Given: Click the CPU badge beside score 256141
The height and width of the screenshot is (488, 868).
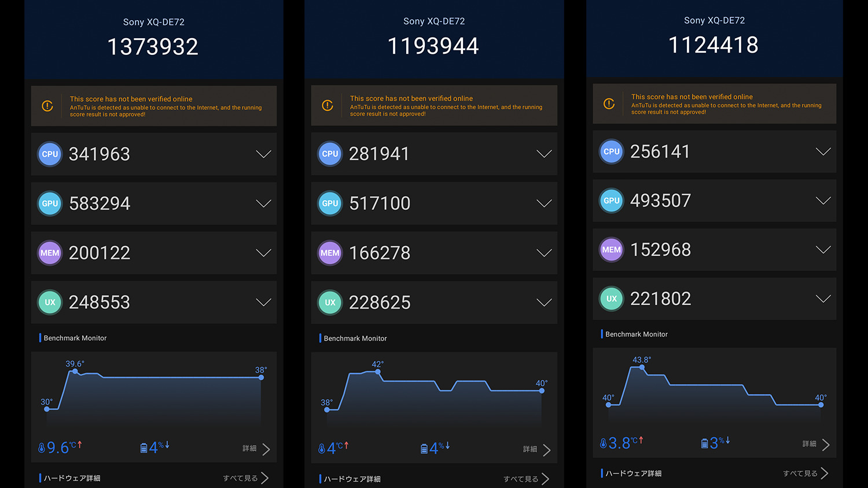Looking at the screenshot, I should (x=612, y=151).
